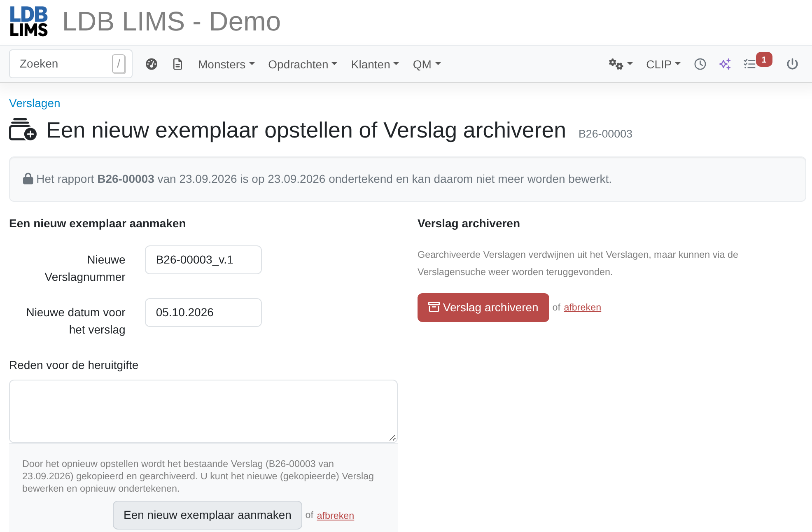812x532 pixels.
Task: Expand the Klanten menu
Action: [x=375, y=64]
